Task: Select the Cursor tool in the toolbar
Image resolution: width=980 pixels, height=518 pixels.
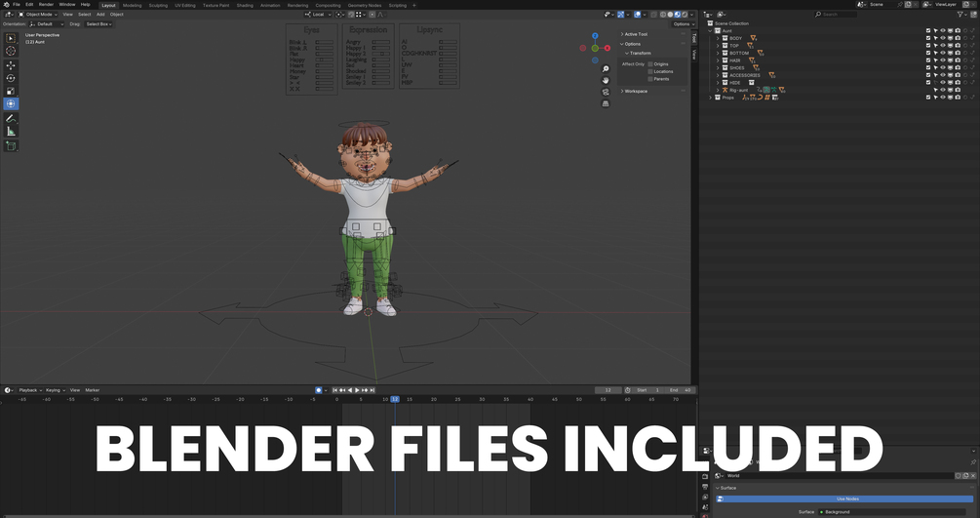Action: click(11, 51)
